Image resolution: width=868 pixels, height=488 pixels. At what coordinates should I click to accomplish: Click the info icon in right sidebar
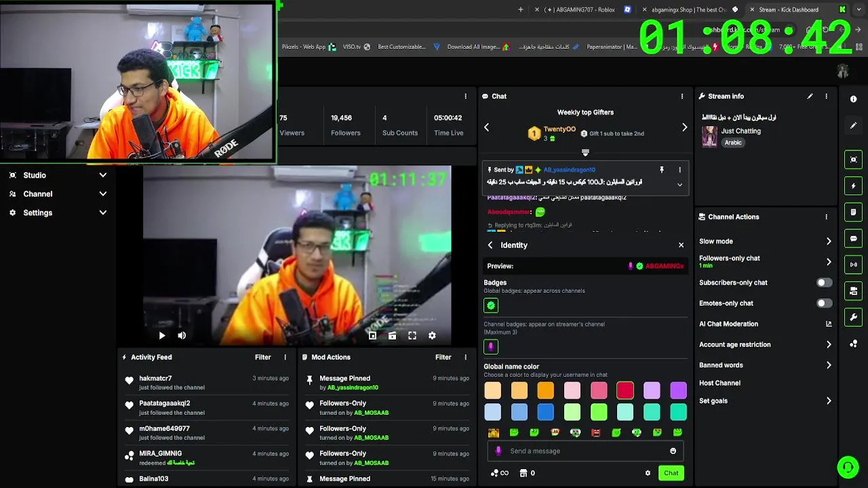[x=853, y=99]
